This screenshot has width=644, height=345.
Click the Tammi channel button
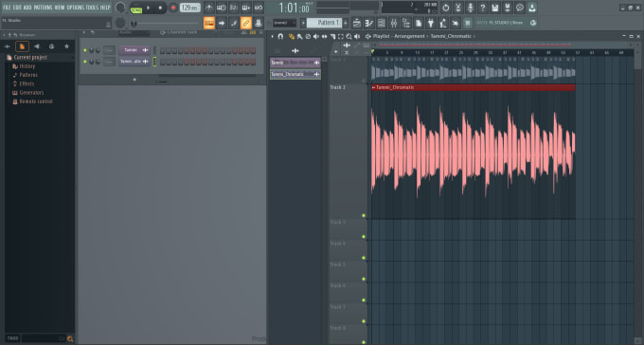[x=134, y=50]
